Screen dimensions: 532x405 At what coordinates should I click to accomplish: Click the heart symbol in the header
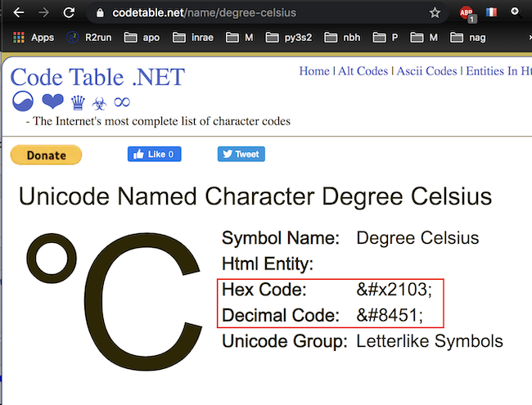click(52, 102)
